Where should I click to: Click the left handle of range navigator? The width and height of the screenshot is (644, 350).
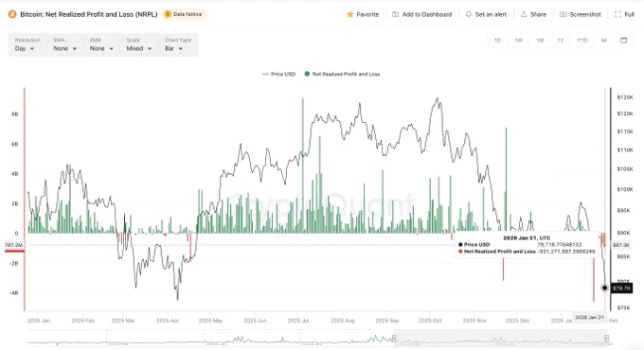(x=393, y=339)
